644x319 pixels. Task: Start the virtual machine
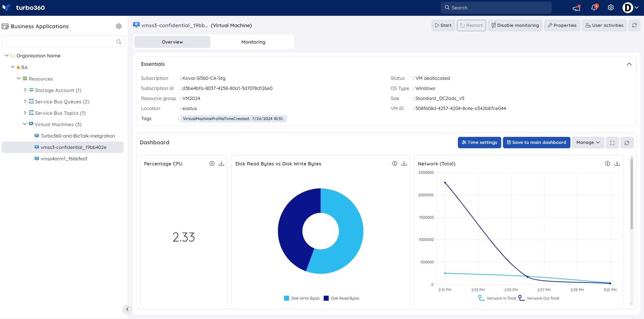pos(443,25)
